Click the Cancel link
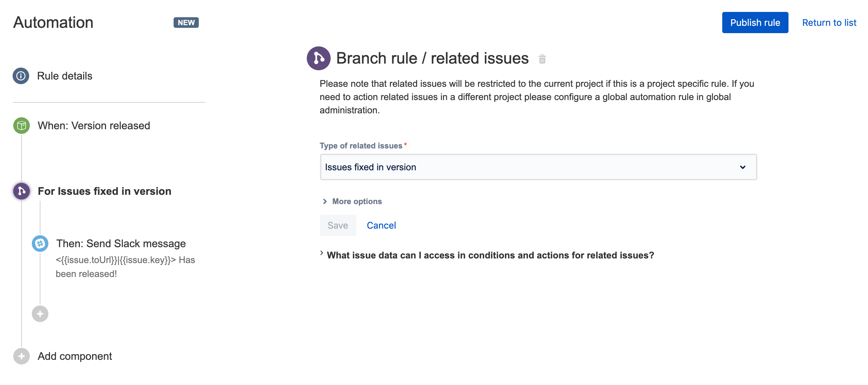868x385 pixels. pyautogui.click(x=381, y=225)
